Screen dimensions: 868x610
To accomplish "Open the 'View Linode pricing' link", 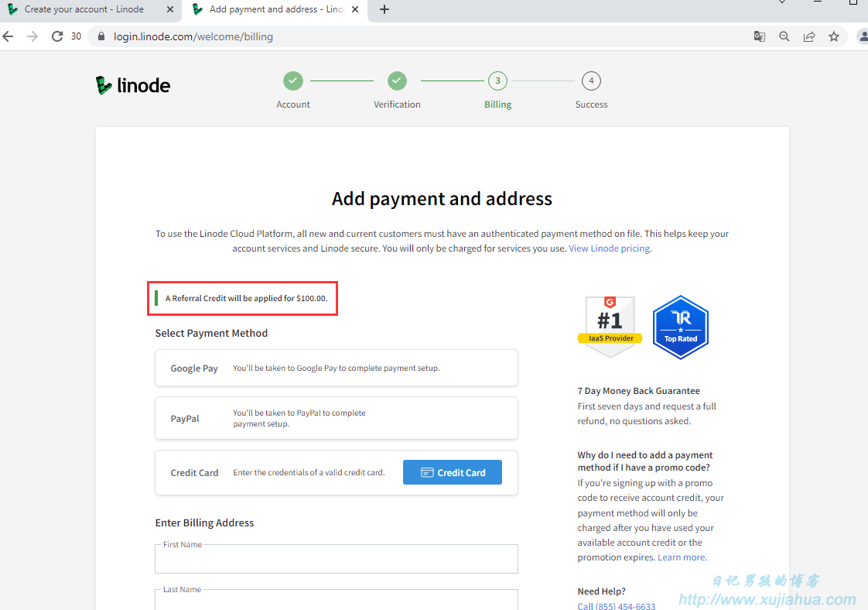I will [610, 248].
